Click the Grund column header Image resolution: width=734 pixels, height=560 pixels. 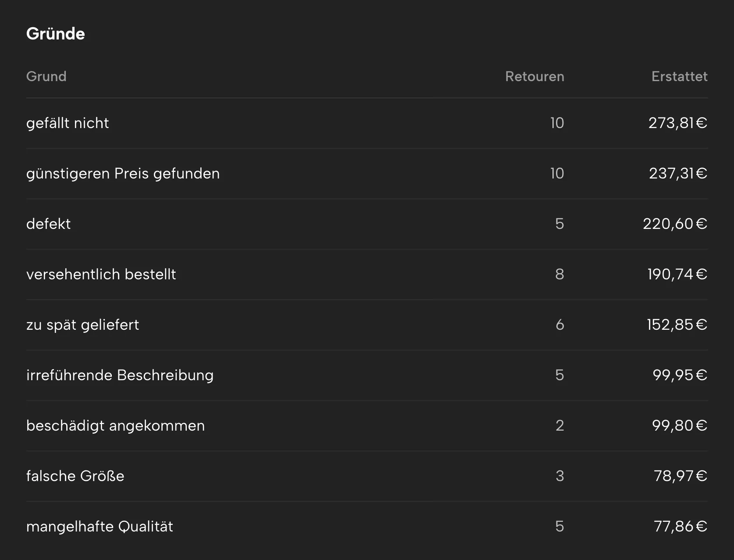[46, 76]
